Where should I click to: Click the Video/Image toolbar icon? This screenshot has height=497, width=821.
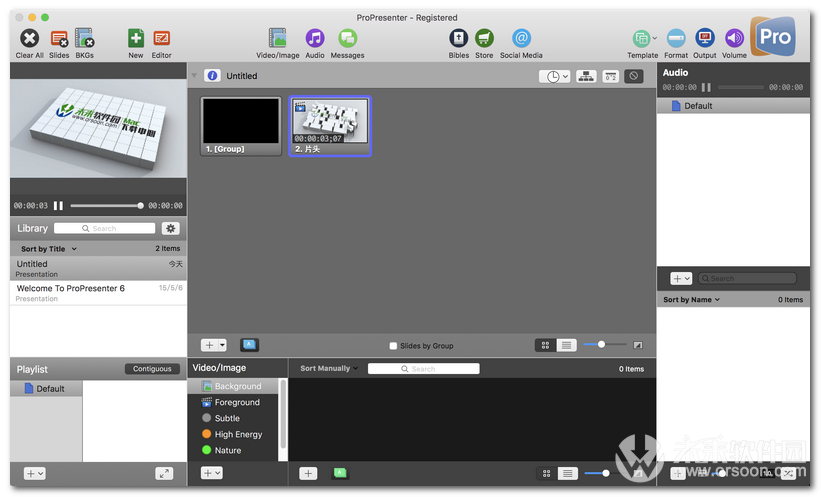tap(278, 39)
